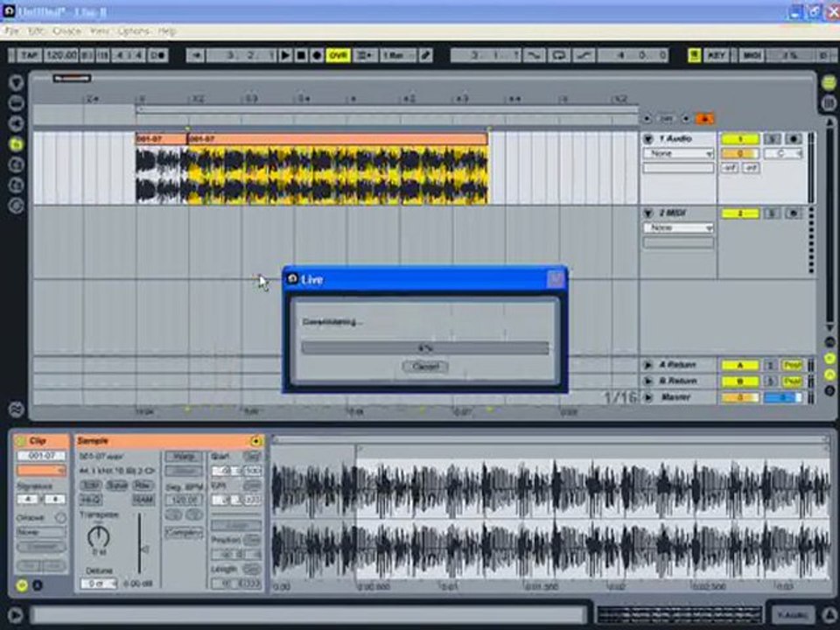The image size is (840, 630).
Task: Switch to Arrangement view via the yellow selector
Action: click(x=829, y=82)
